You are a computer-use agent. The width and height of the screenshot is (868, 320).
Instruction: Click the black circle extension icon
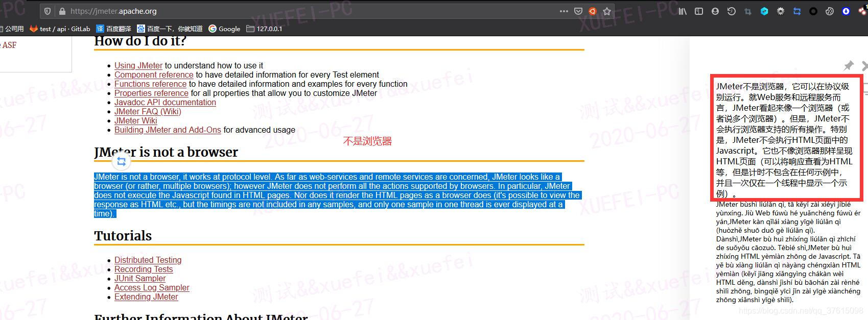[813, 11]
